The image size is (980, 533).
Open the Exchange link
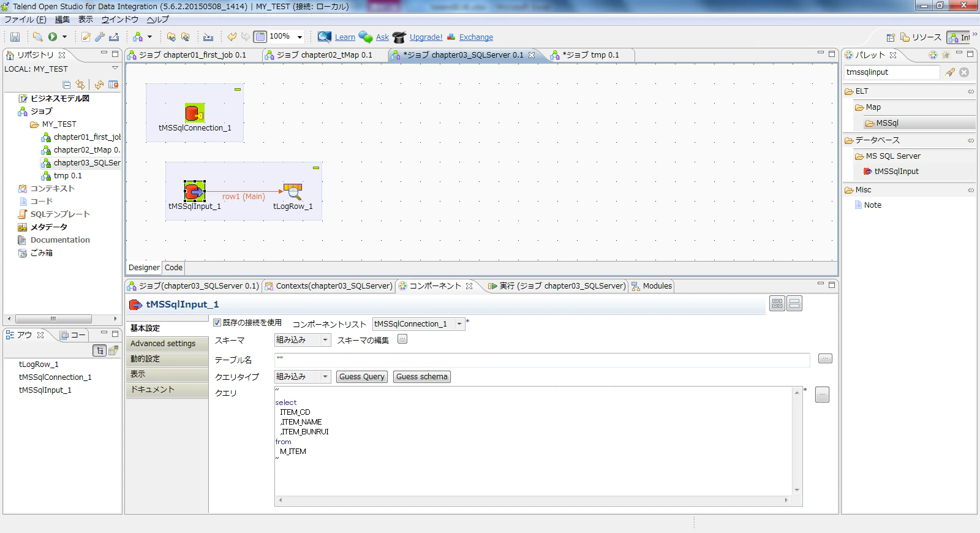(x=476, y=37)
